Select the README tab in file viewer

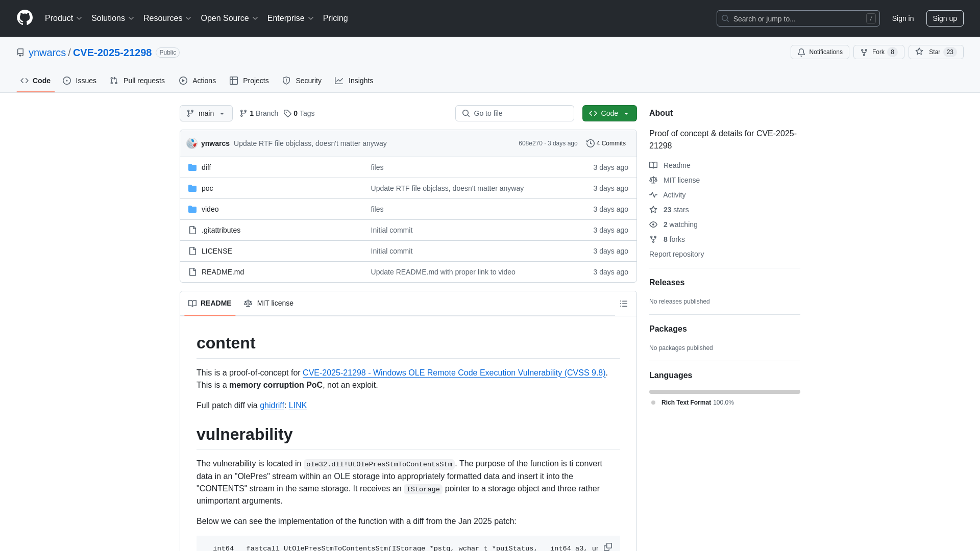click(x=210, y=303)
